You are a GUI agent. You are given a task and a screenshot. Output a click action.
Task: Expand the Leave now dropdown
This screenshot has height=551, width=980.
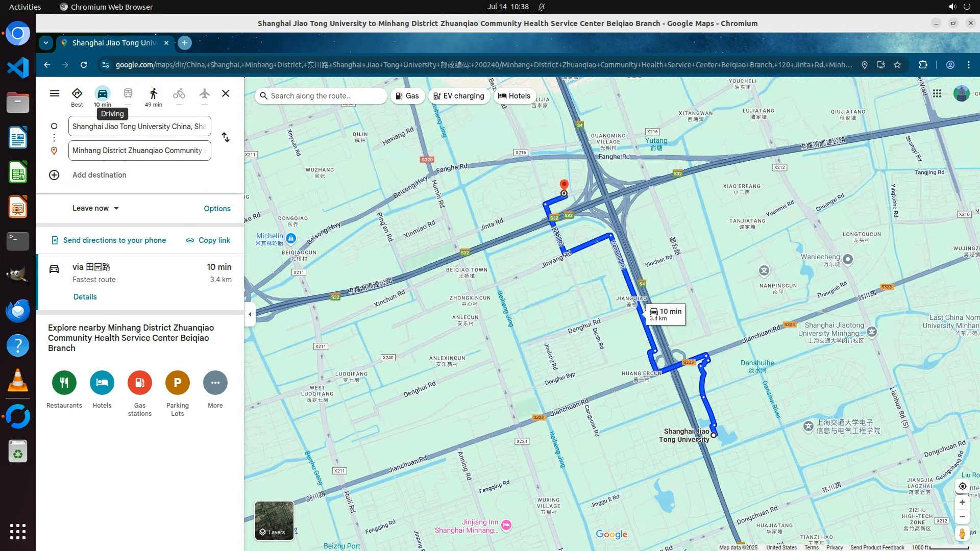coord(95,208)
